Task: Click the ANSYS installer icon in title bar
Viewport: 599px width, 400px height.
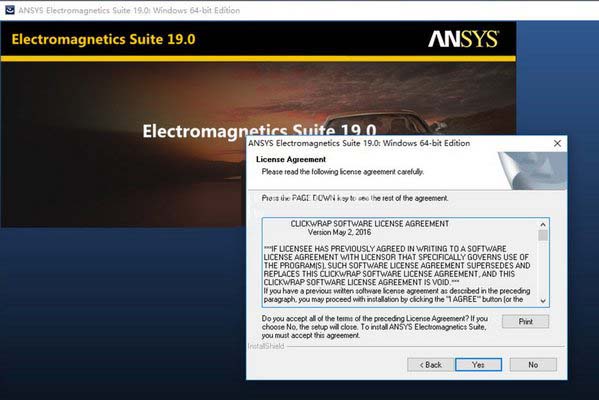Action: click(10, 10)
